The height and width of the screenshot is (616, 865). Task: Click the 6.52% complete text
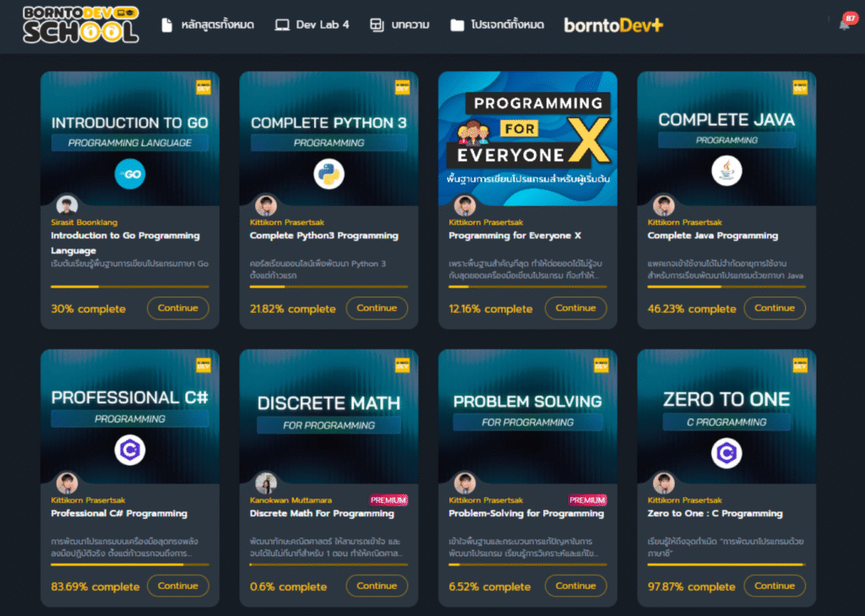point(489,586)
